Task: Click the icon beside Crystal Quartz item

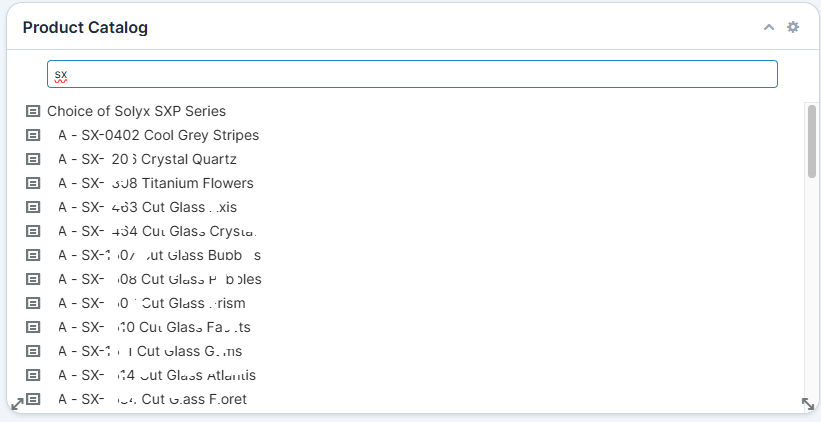Action: coord(32,159)
